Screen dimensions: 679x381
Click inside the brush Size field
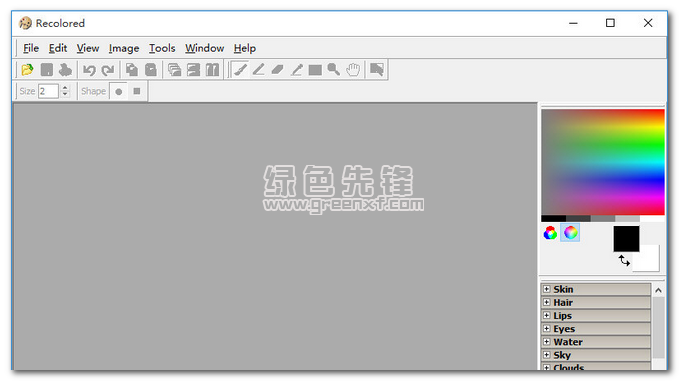(48, 91)
